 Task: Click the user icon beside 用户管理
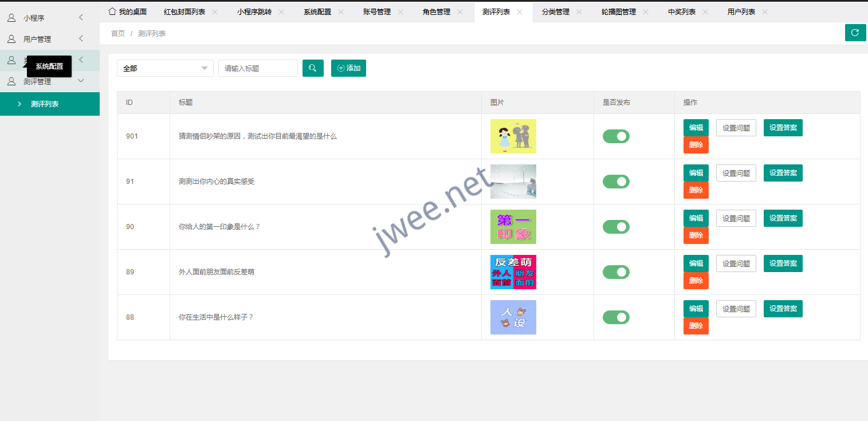tap(11, 39)
